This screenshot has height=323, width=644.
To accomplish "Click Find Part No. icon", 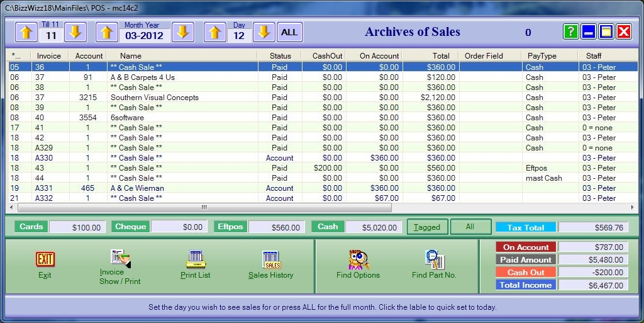I will (435, 259).
